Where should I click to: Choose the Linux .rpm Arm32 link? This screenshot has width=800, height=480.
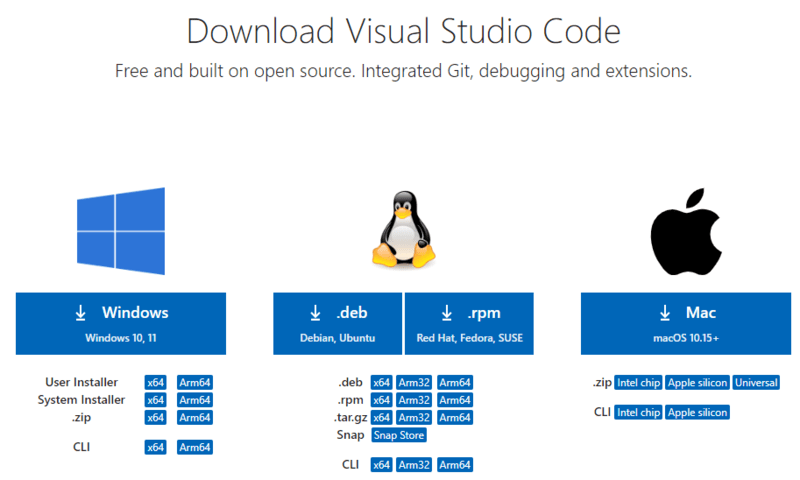pyautogui.click(x=414, y=400)
